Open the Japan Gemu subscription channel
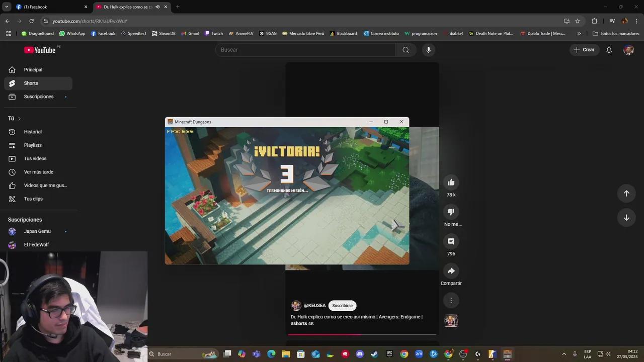The width and height of the screenshot is (644, 362). pos(38,232)
